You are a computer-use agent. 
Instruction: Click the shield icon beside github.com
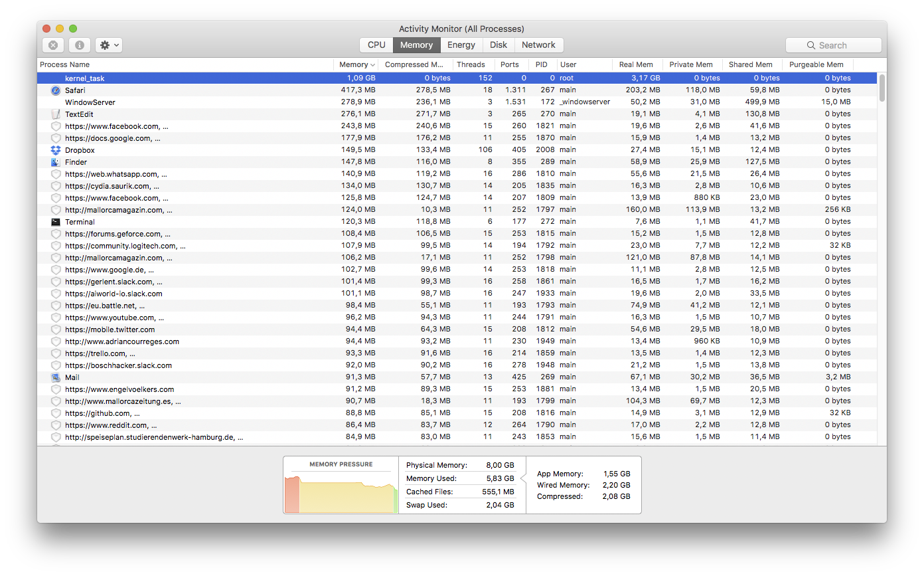coord(56,413)
